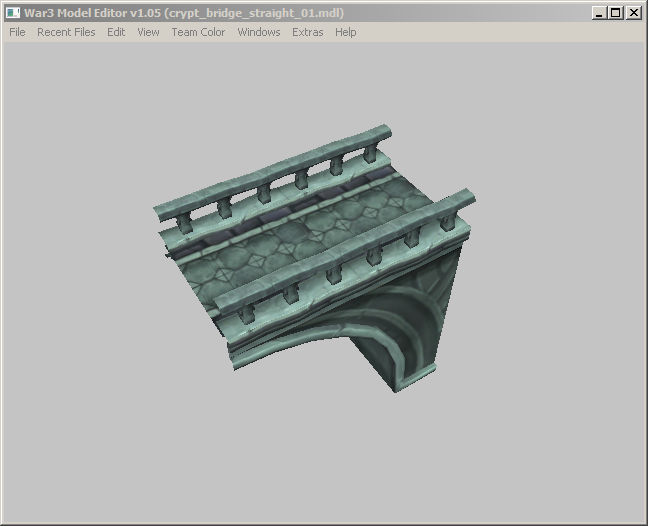Expand the Recent Files menu
Viewport: 648px width, 526px height.
[66, 32]
